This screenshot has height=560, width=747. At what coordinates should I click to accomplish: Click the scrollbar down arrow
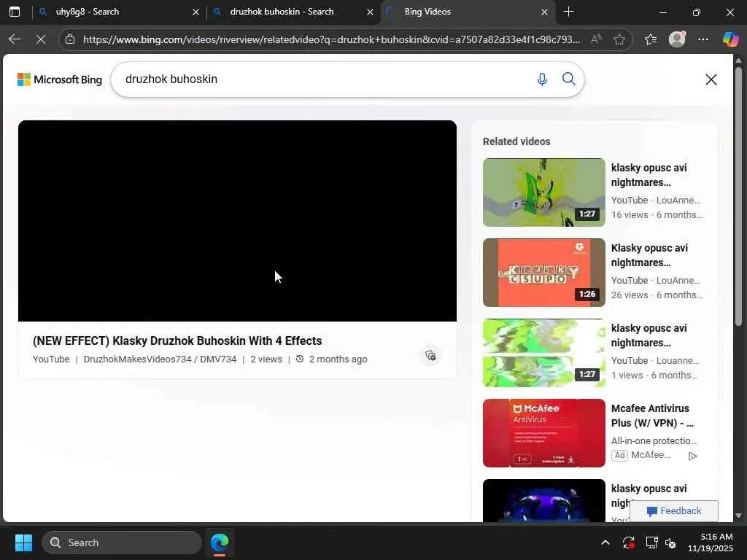[738, 516]
